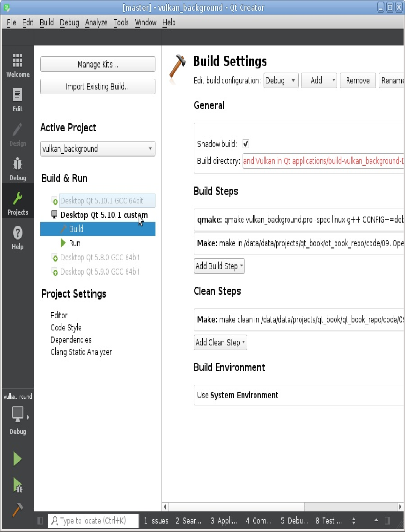
Task: Click the monitor icon of Desktop Qt 5.10.1 custom
Action: click(x=54, y=215)
